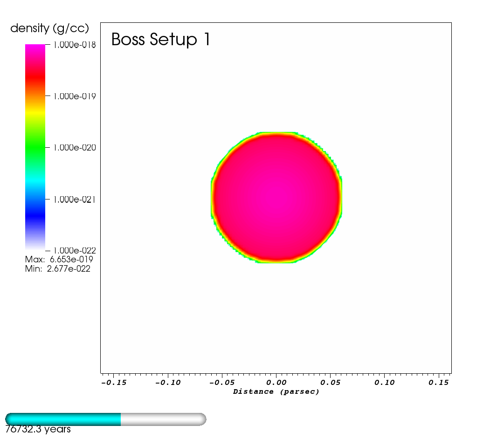Click the 'Distance (parsec)' axis title
Screen dimensions: 504x439
click(276, 391)
